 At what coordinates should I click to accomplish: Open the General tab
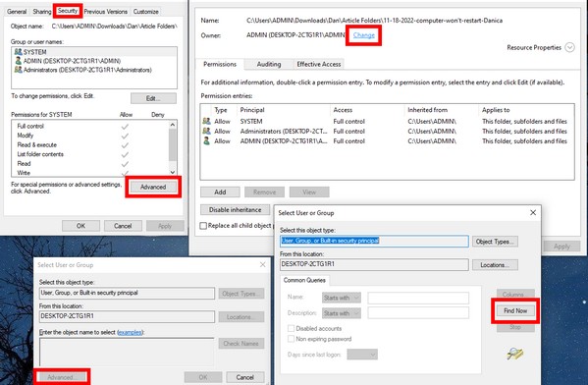(17, 12)
